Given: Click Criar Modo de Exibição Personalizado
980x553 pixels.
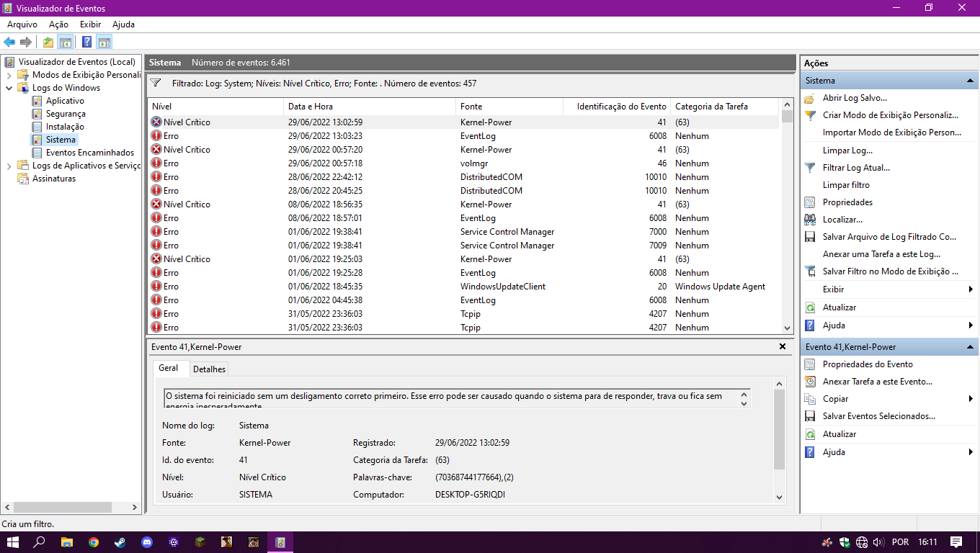Looking at the screenshot, I should [x=891, y=115].
